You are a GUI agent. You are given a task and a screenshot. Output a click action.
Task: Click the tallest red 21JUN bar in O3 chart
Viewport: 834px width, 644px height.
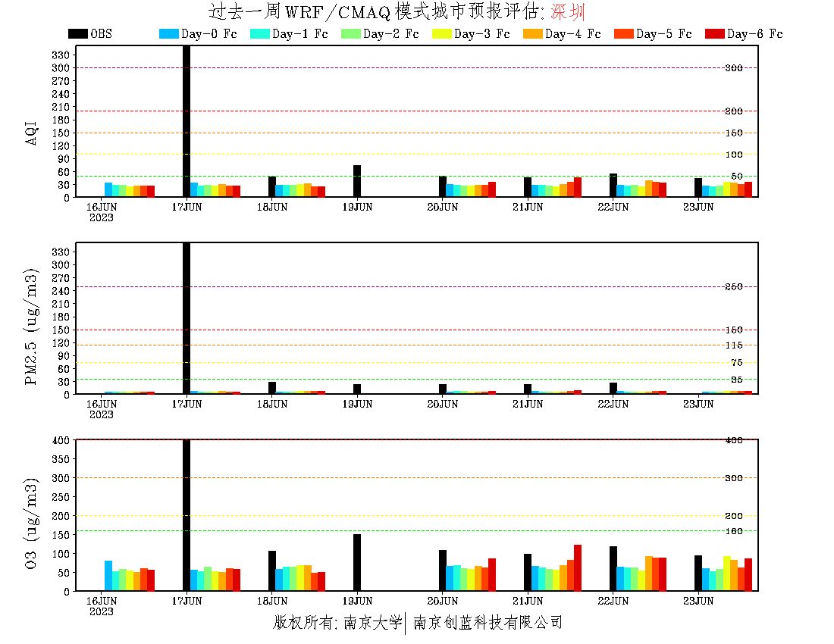pos(578,567)
